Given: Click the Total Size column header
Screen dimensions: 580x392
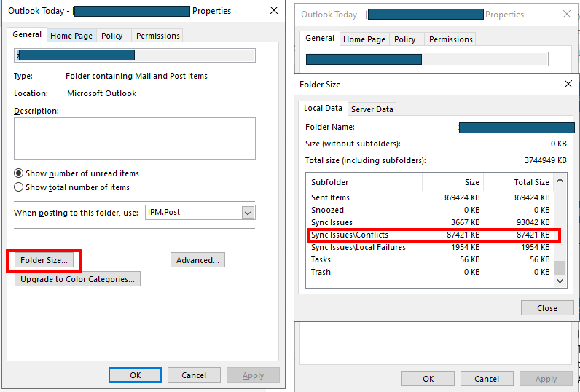Looking at the screenshot, I should point(518,182).
